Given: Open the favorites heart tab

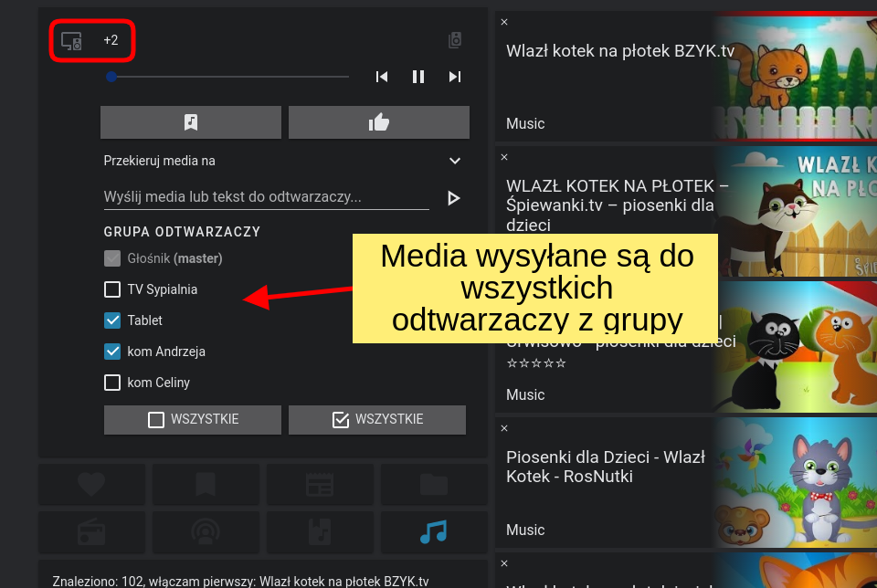Looking at the screenshot, I should pos(91,484).
